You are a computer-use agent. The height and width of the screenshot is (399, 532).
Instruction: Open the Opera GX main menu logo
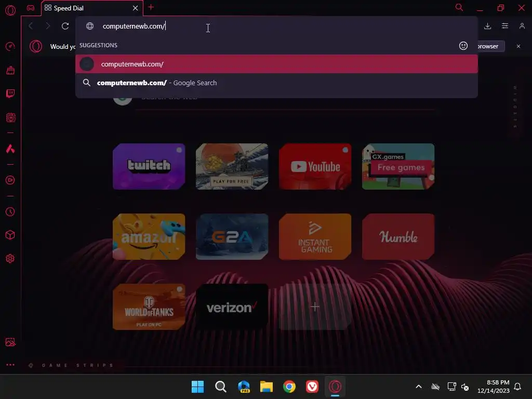click(x=10, y=10)
